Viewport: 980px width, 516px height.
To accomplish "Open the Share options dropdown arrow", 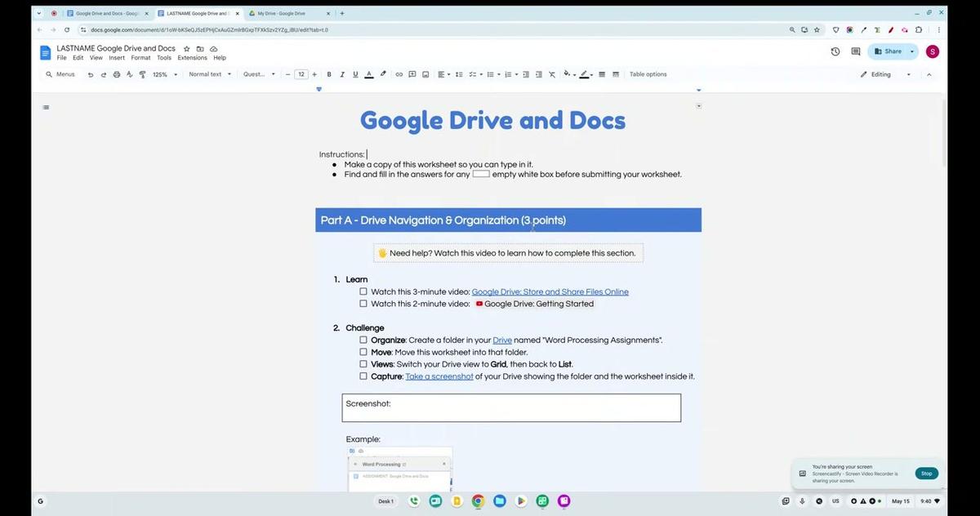I will [912, 51].
